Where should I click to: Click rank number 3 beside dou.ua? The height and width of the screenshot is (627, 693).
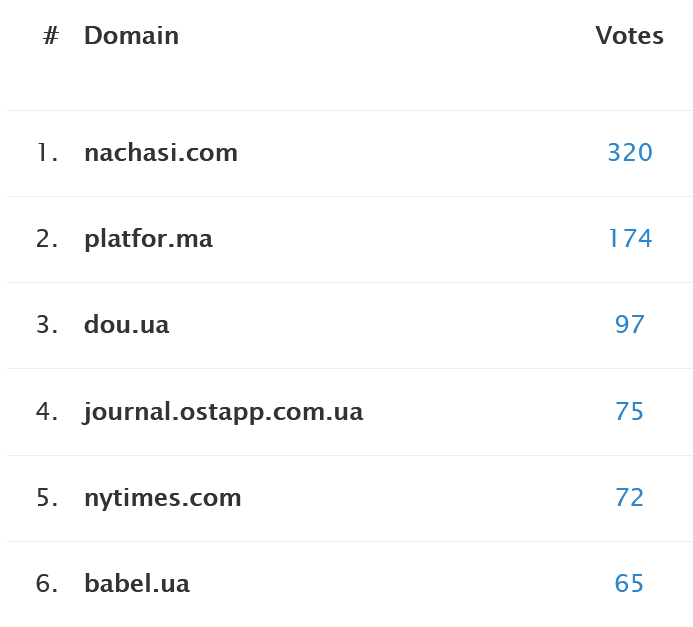tap(47, 325)
